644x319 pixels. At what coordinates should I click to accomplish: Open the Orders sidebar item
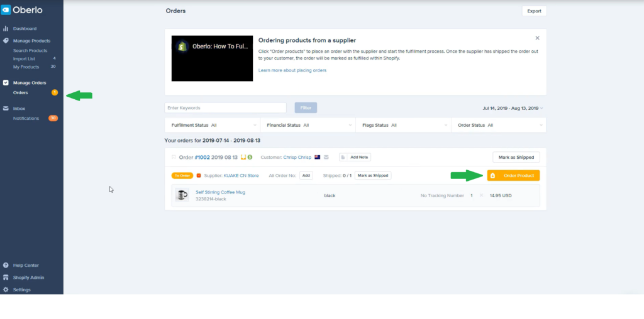point(21,93)
